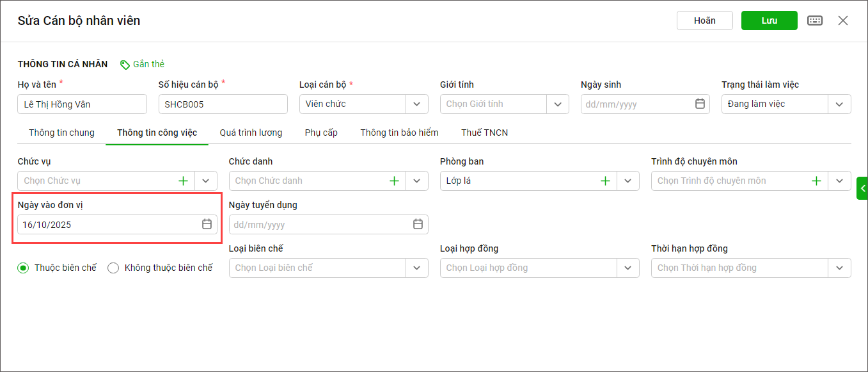Image resolution: width=868 pixels, height=372 pixels.
Task: Click the Họ và tên input field
Action: (82, 104)
